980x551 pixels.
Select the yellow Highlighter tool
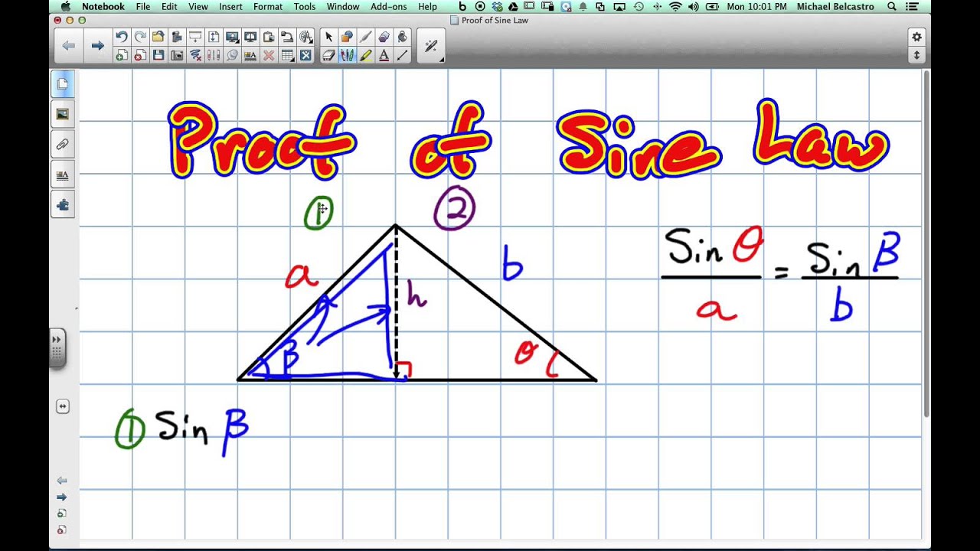365,55
